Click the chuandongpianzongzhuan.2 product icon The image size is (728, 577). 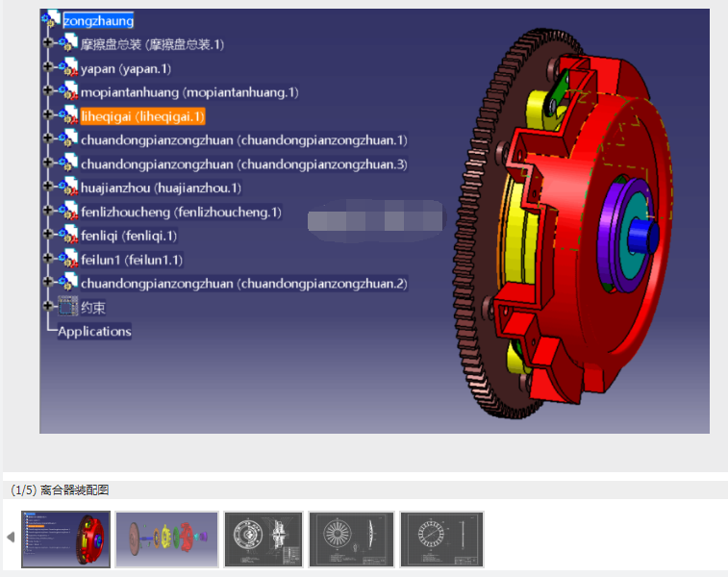pos(68,282)
